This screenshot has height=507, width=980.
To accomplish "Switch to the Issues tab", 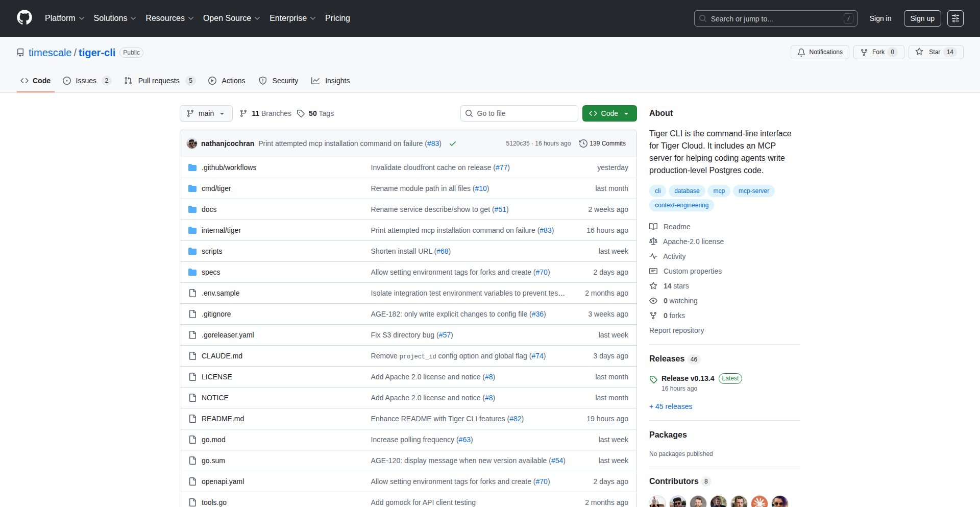I will pyautogui.click(x=86, y=80).
